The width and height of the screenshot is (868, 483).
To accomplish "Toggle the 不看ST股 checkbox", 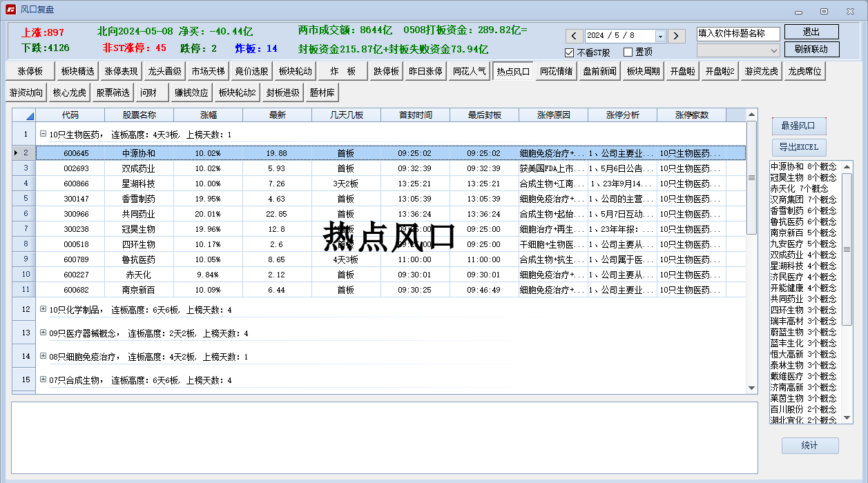I will [x=570, y=52].
